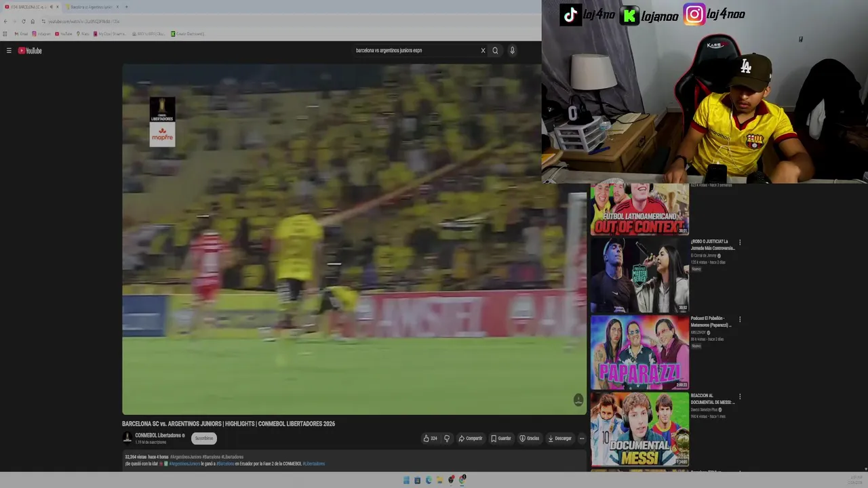Open the Maps bookmark
The image size is (868, 488).
pyautogui.click(x=83, y=34)
